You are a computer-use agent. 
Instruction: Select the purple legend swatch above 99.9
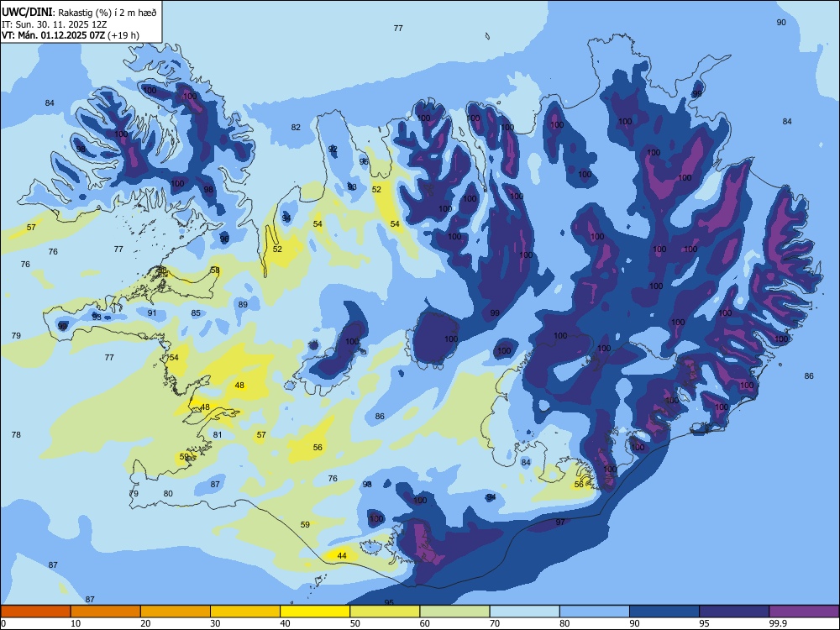(x=804, y=612)
